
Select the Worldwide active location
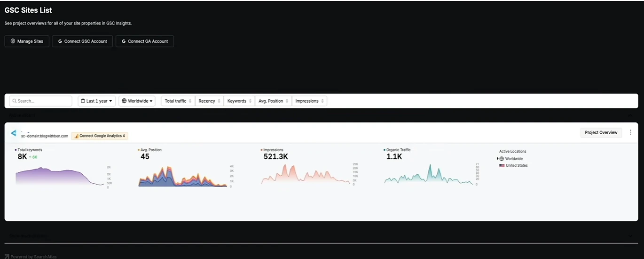click(x=513, y=159)
